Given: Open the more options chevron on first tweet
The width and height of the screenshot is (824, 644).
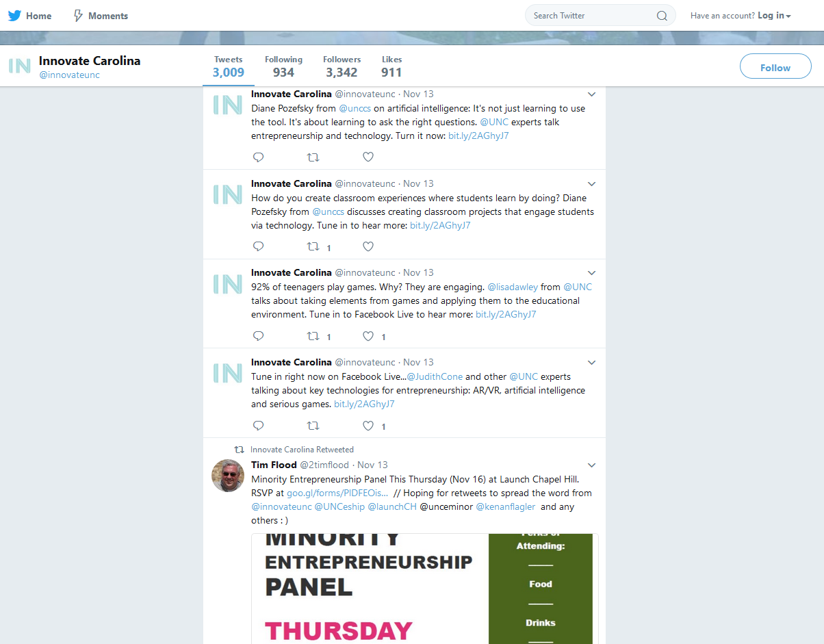Looking at the screenshot, I should tap(592, 94).
